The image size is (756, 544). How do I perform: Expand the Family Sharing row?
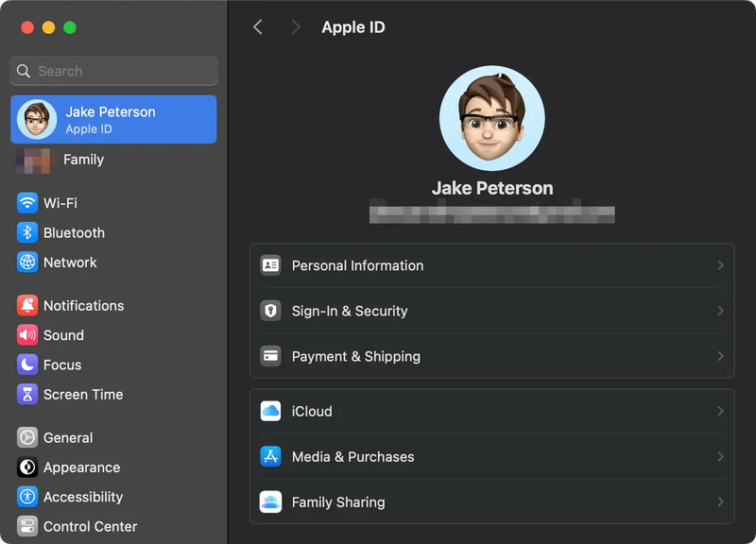pos(491,502)
